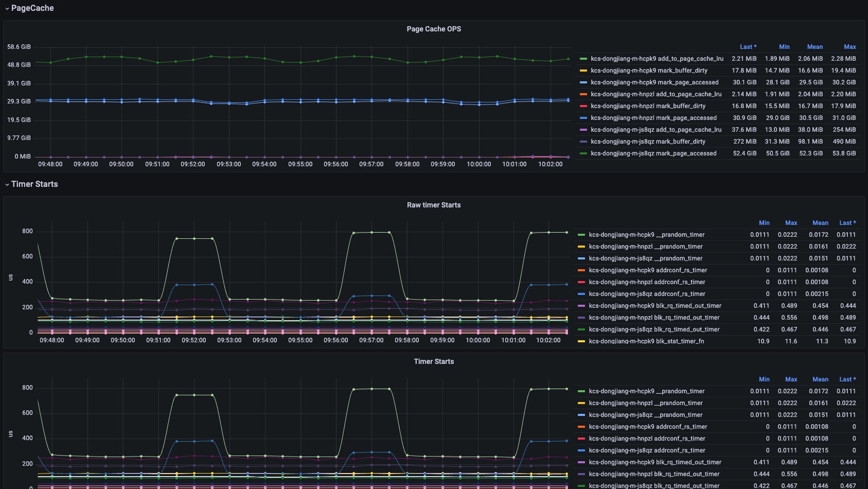Screen dimensions: 868x489
Task: Isolate hcpk9 blk_stat_timer_fn in Raw timer legend
Action: click(646, 341)
